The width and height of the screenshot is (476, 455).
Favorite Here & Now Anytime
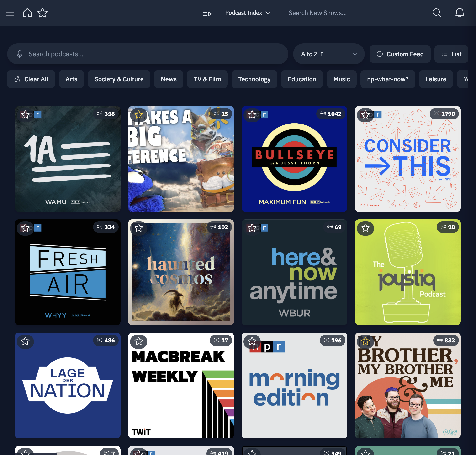click(x=252, y=228)
